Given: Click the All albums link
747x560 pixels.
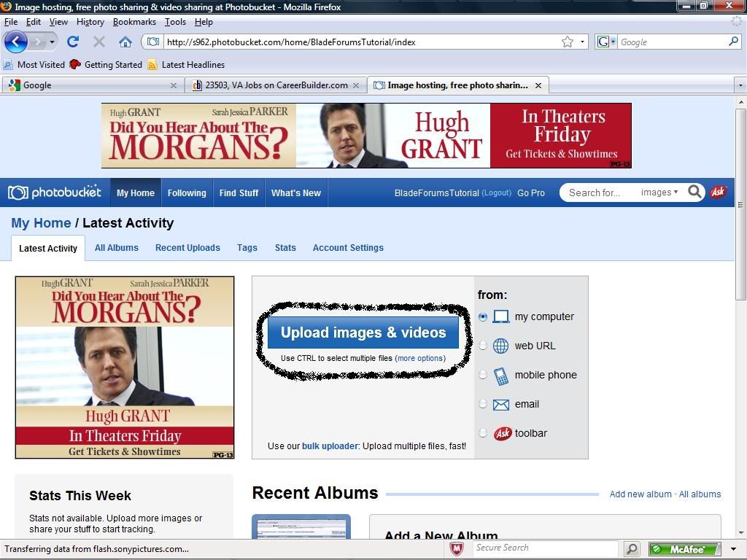Looking at the screenshot, I should [700, 494].
